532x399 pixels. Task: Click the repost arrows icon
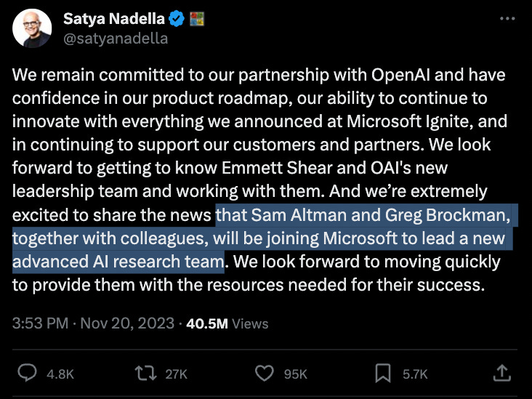(x=148, y=374)
